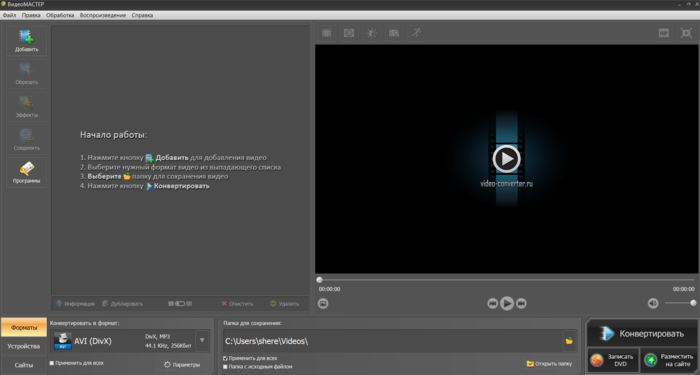The image size is (700, 375).
Task: Switch the file list to detailed view icon
Action: [x=189, y=304]
